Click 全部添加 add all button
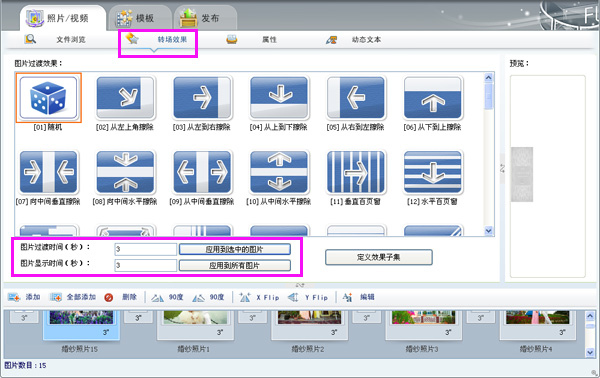600x378 pixels. click(73, 297)
